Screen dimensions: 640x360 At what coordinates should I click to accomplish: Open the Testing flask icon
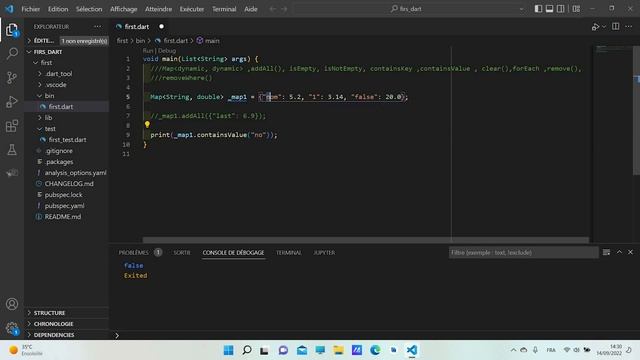12,150
